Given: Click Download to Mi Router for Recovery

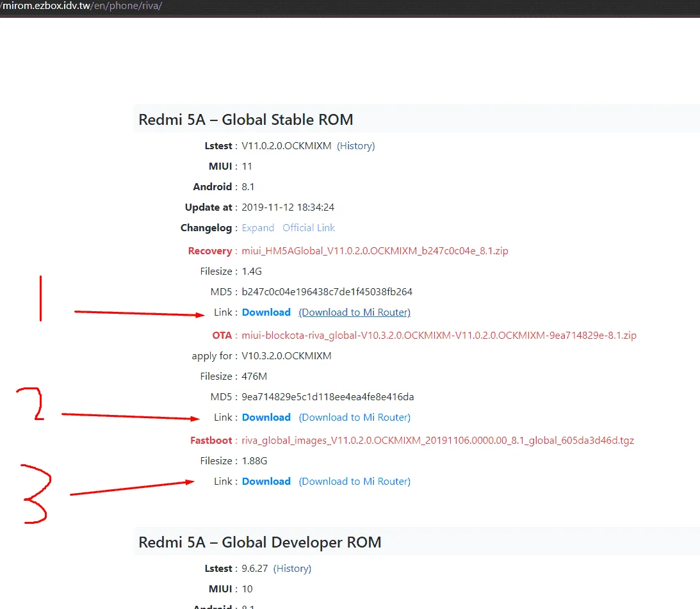Looking at the screenshot, I should [x=354, y=312].
